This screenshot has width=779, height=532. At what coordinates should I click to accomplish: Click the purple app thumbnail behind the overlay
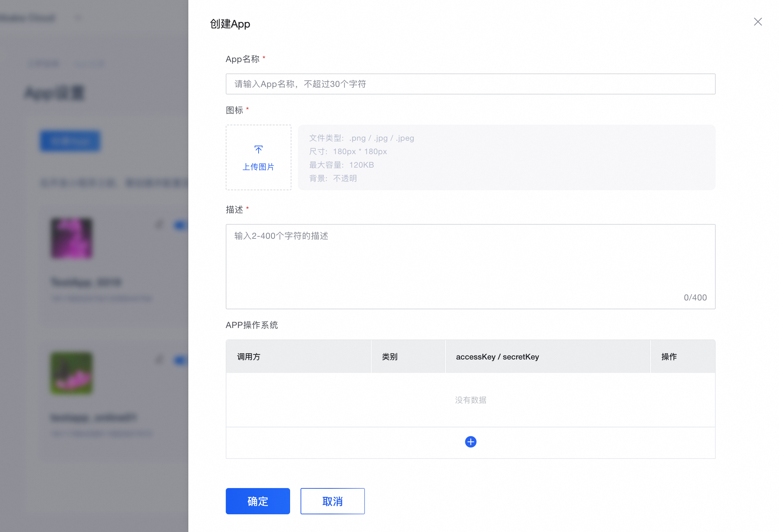coord(72,238)
